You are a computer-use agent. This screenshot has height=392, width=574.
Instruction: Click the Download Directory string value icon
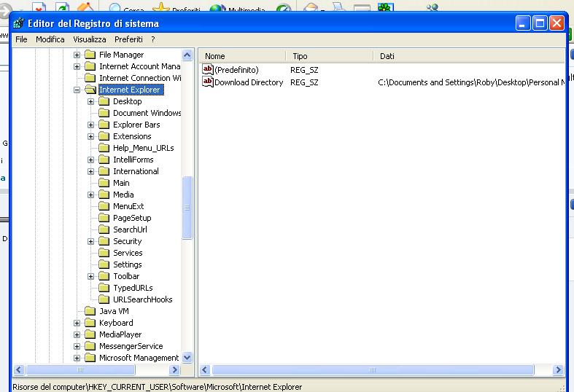(208, 82)
